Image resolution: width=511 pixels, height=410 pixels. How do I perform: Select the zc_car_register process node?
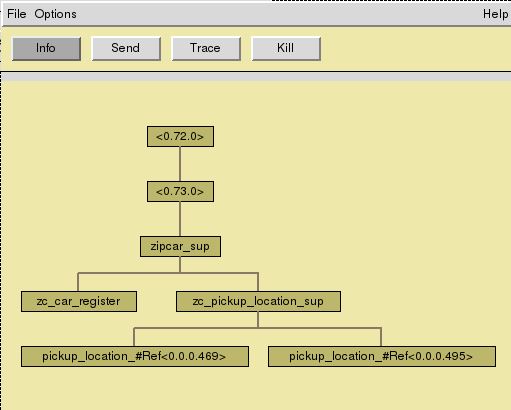(x=79, y=301)
